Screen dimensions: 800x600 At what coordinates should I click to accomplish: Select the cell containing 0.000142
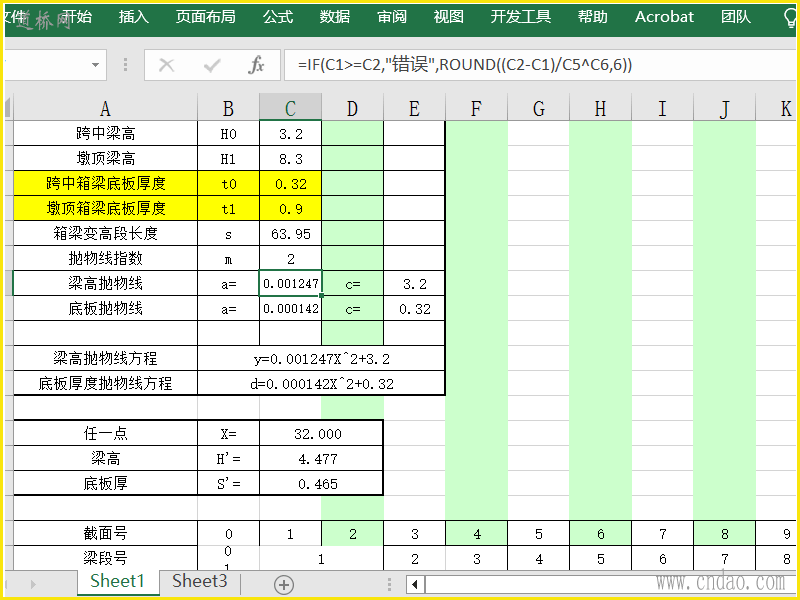click(290, 308)
